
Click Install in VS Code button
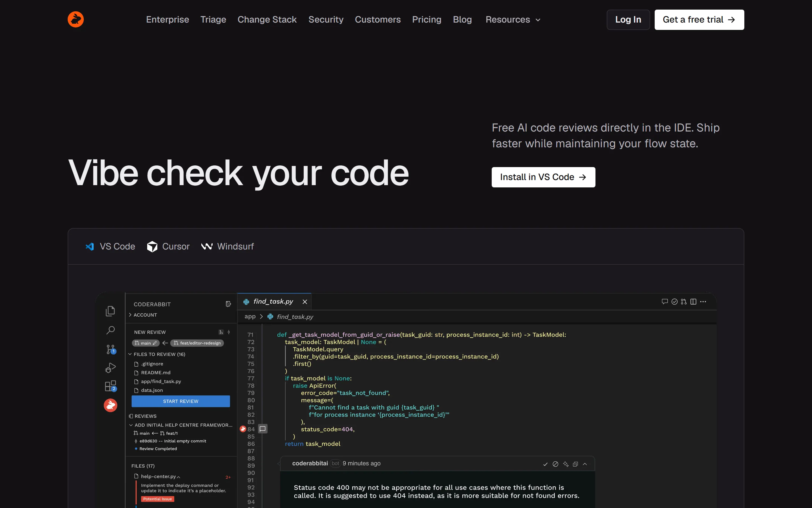(x=543, y=177)
